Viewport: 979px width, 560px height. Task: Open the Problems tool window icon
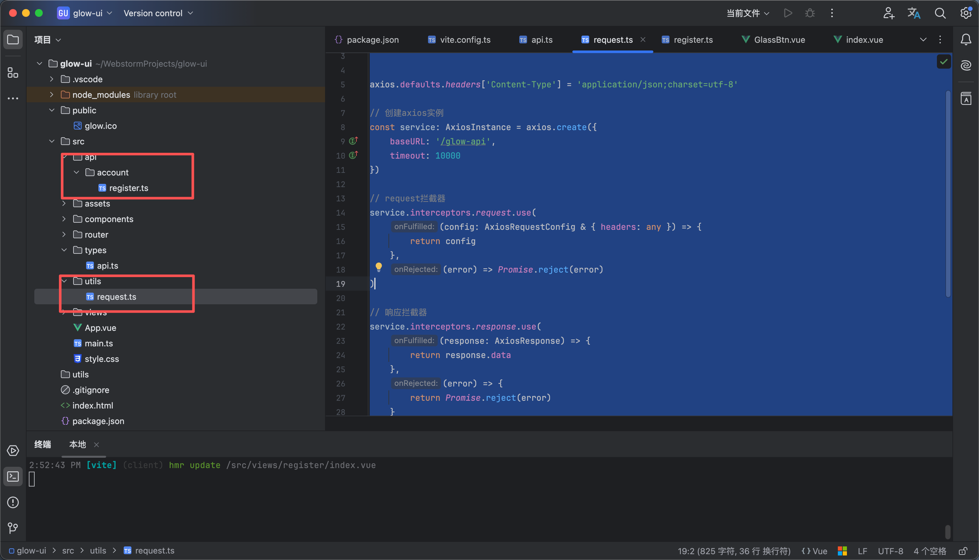(13, 502)
